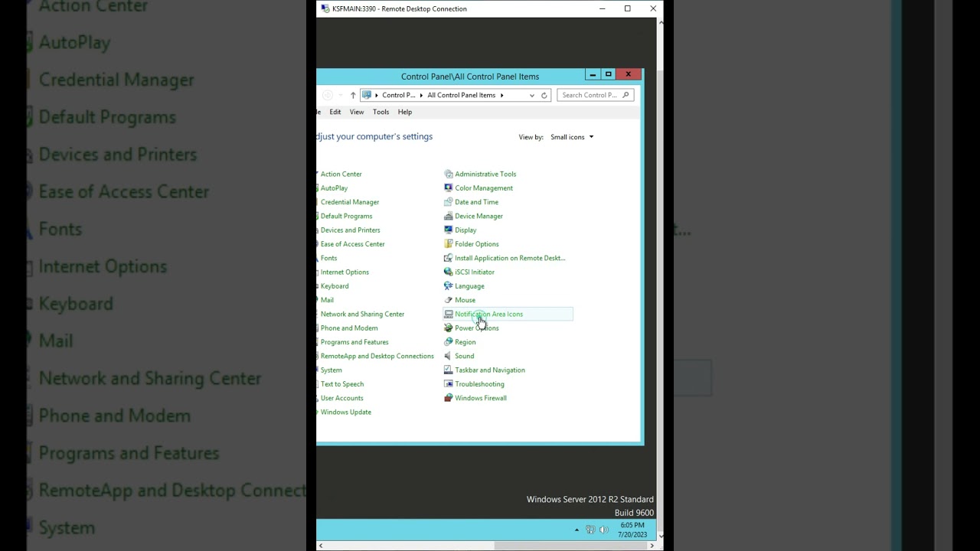Open the Help menu
Image resolution: width=980 pixels, height=551 pixels.
coord(405,112)
